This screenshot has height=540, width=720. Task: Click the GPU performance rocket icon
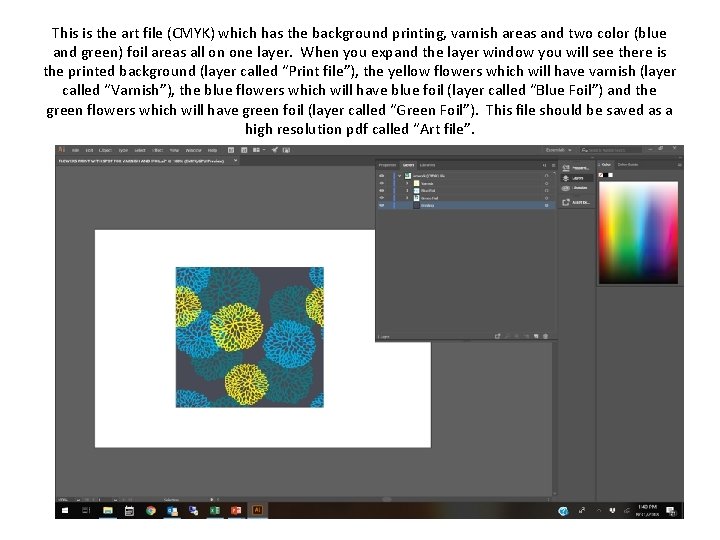tap(275, 150)
